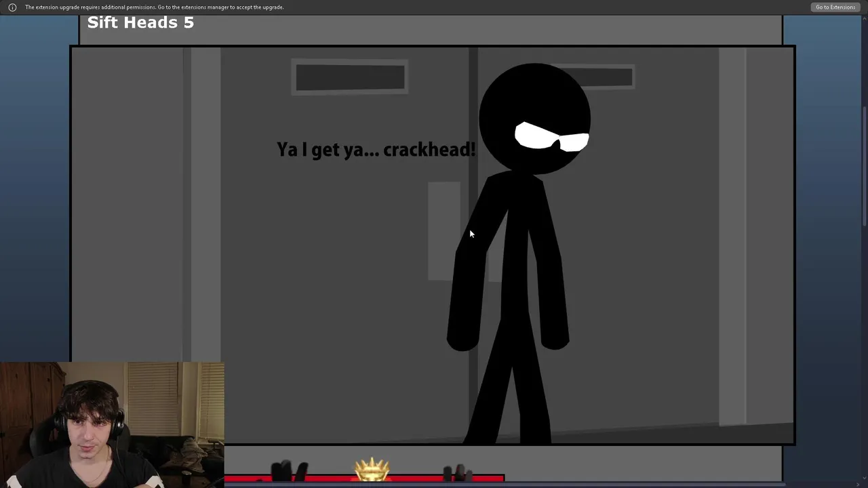This screenshot has height=488, width=868.
Task: Click the extension upgrade permissions message
Action: [x=155, y=7]
